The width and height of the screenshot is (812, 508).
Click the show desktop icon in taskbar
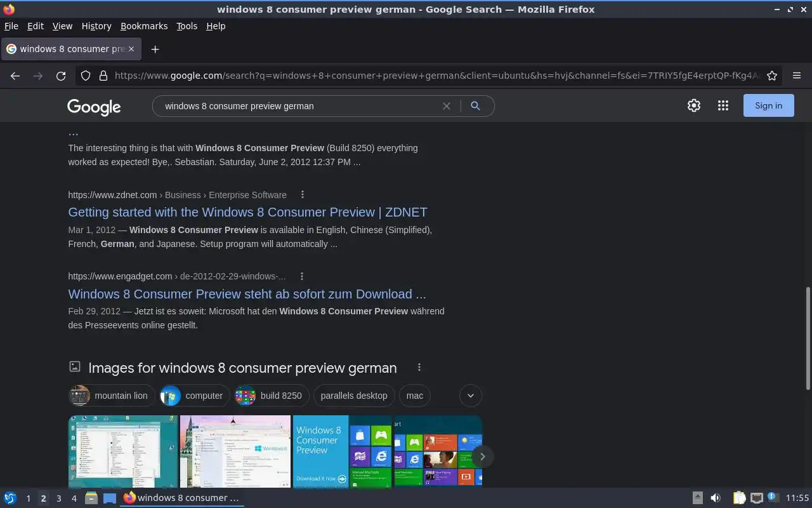click(x=110, y=498)
